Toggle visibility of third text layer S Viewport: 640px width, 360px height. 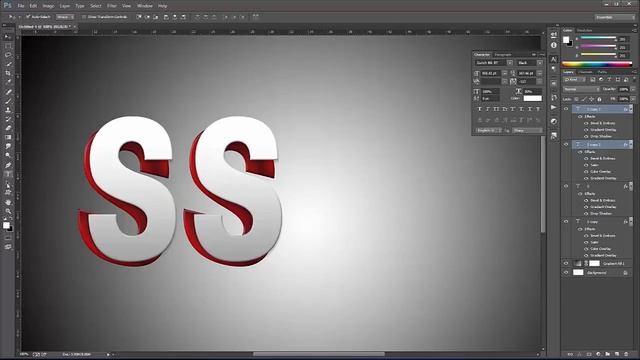(x=566, y=186)
